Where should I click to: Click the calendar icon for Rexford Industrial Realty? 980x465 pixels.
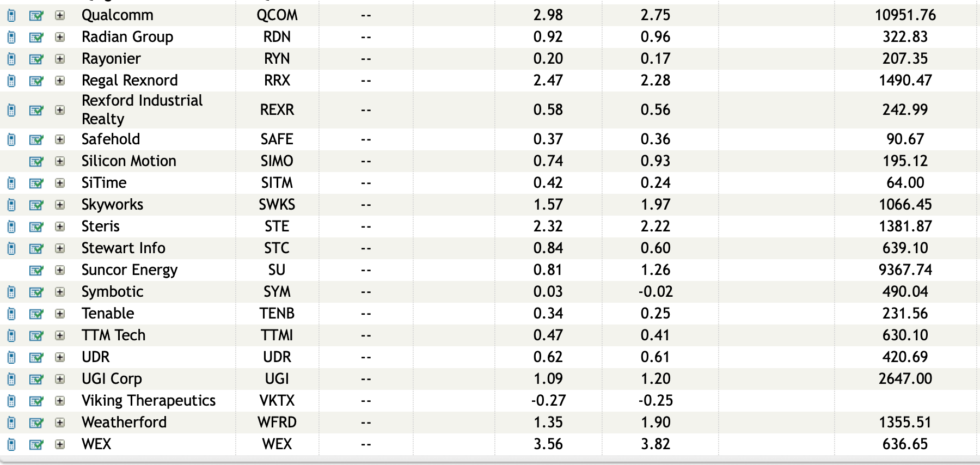coord(36,111)
